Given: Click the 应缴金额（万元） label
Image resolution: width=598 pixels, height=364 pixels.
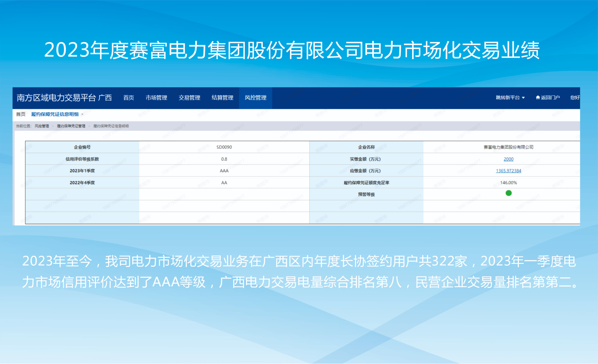Looking at the screenshot, I should [x=365, y=171].
